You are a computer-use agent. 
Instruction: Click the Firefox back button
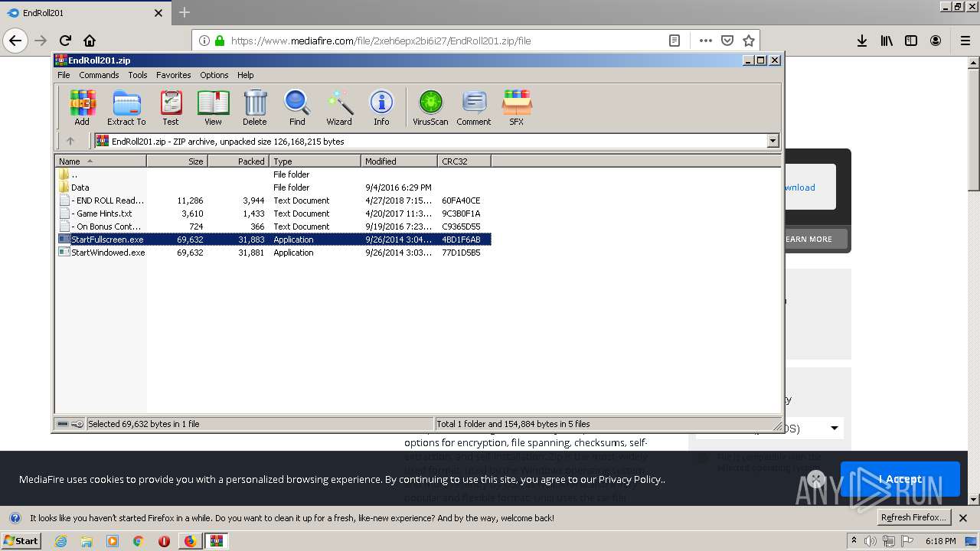click(x=15, y=41)
